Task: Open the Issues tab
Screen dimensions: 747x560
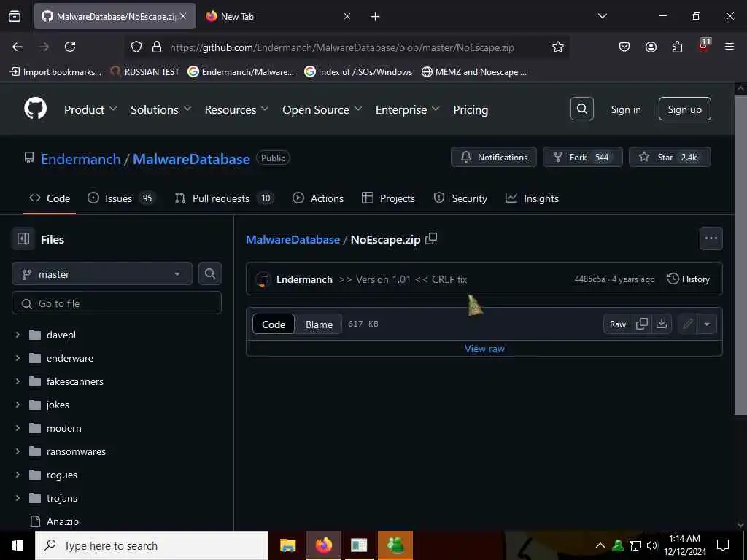Action: [121, 198]
